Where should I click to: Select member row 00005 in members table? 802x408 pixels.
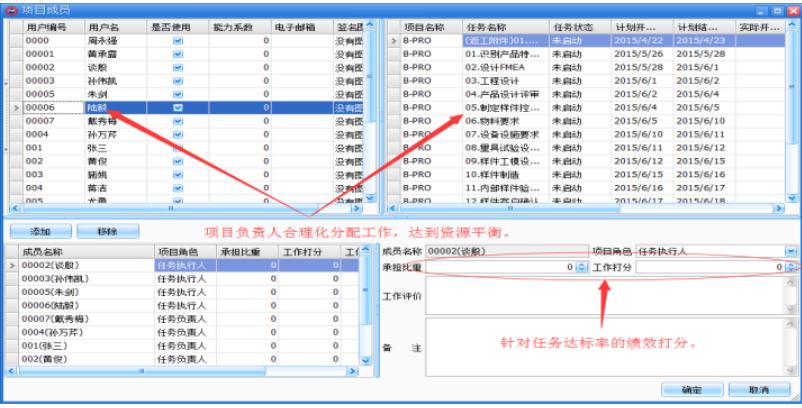[182, 292]
